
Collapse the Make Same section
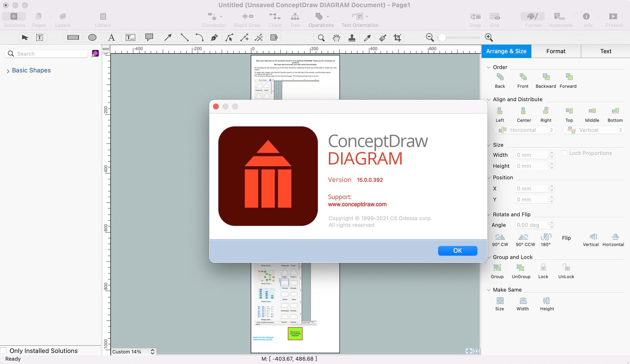coord(489,290)
